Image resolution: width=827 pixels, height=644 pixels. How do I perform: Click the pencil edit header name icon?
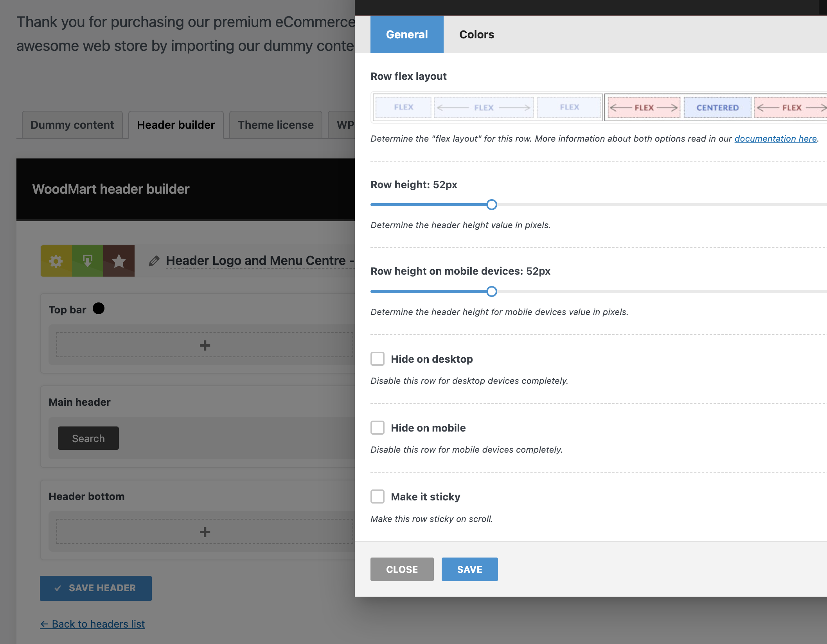click(154, 261)
